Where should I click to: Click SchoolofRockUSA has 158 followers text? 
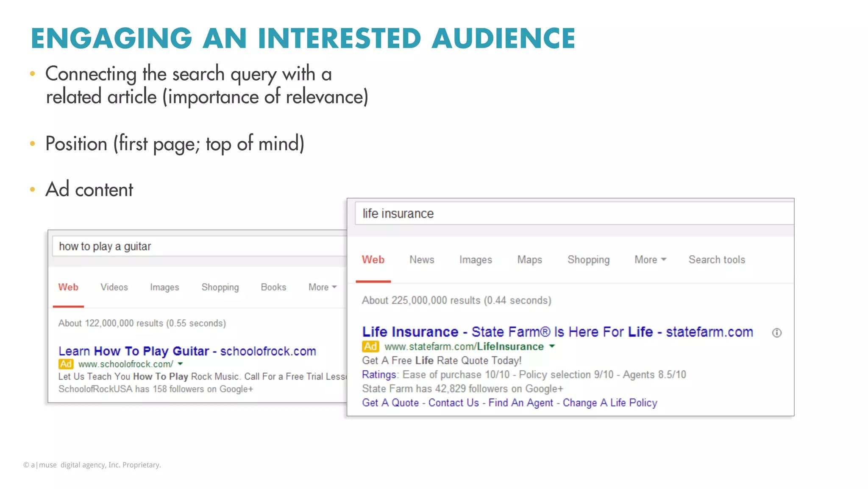pos(156,389)
